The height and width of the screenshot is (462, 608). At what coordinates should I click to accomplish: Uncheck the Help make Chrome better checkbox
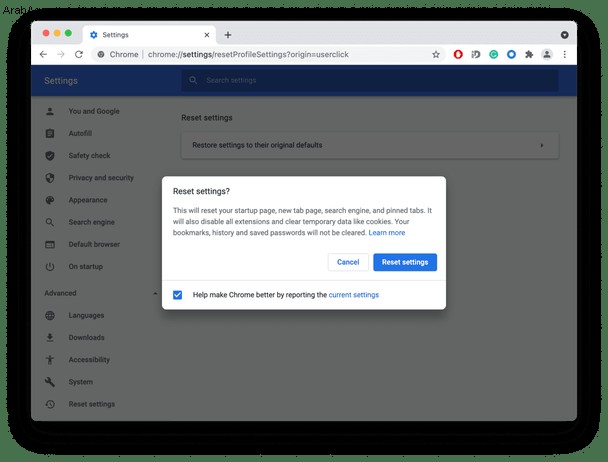pyautogui.click(x=178, y=295)
